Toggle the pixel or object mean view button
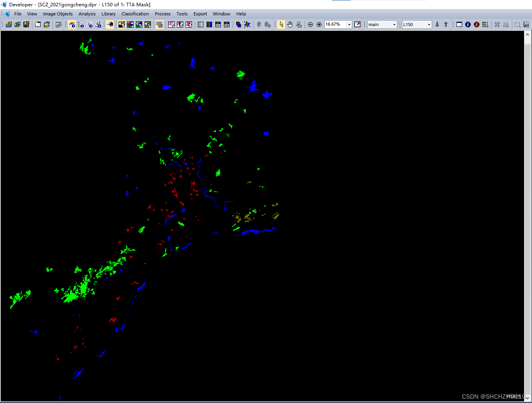The height and width of the screenshot is (403, 532). [160, 24]
